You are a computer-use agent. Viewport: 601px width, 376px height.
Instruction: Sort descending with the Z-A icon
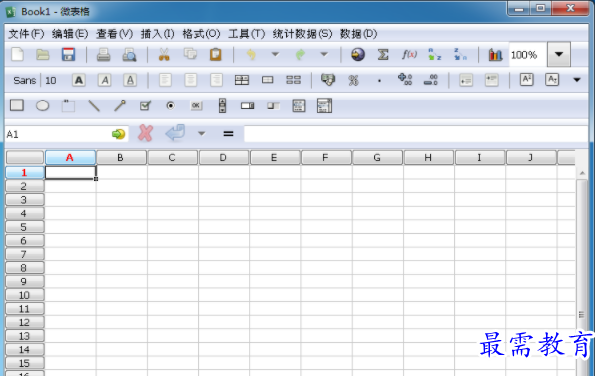click(460, 54)
